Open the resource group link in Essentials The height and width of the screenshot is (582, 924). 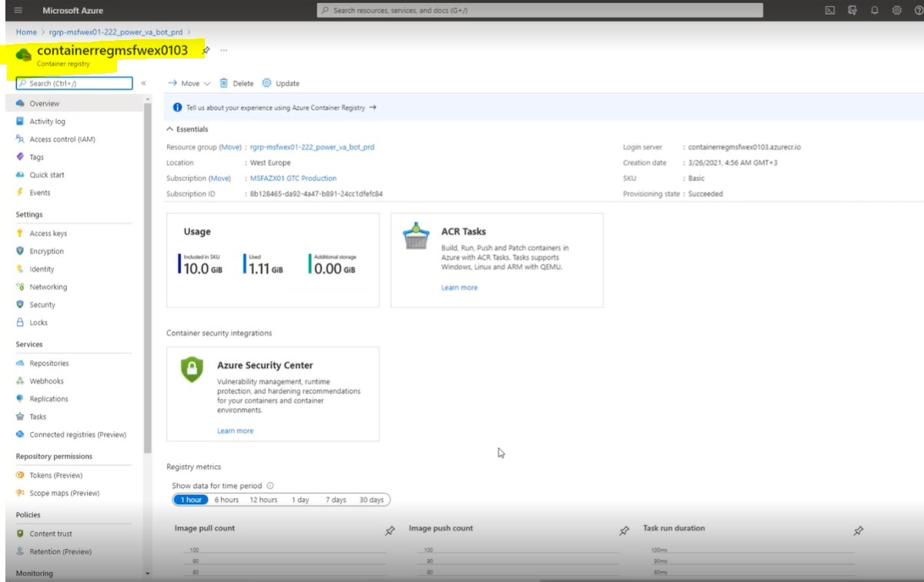313,146
